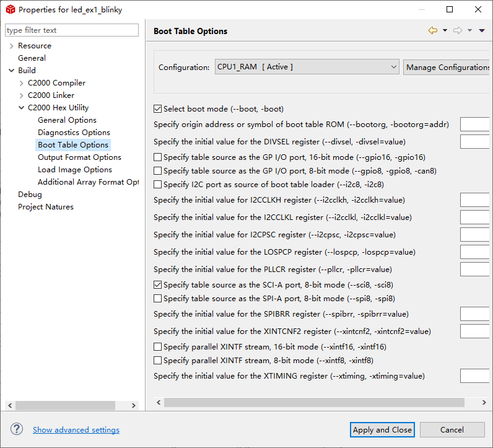Click the help question mark icon
This screenshot has width=493, height=448.
pyautogui.click(x=17, y=429)
